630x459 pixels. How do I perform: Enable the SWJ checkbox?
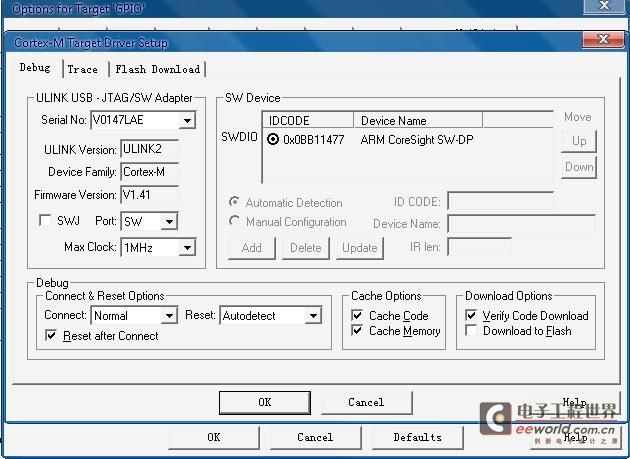point(45,220)
